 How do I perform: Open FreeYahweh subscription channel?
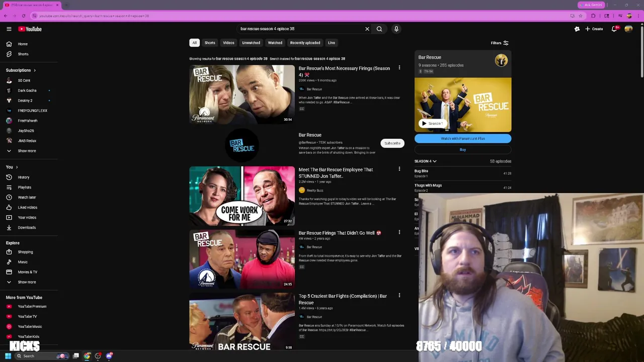pos(29,121)
